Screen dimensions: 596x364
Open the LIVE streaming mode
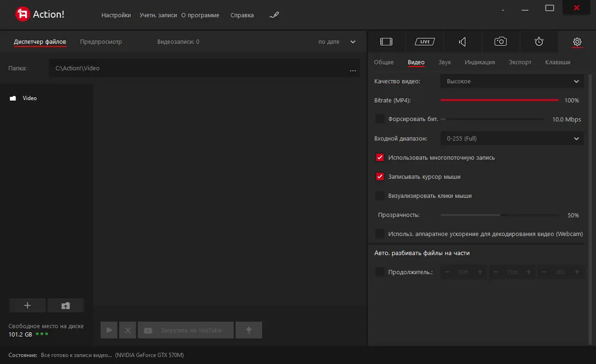pos(425,42)
